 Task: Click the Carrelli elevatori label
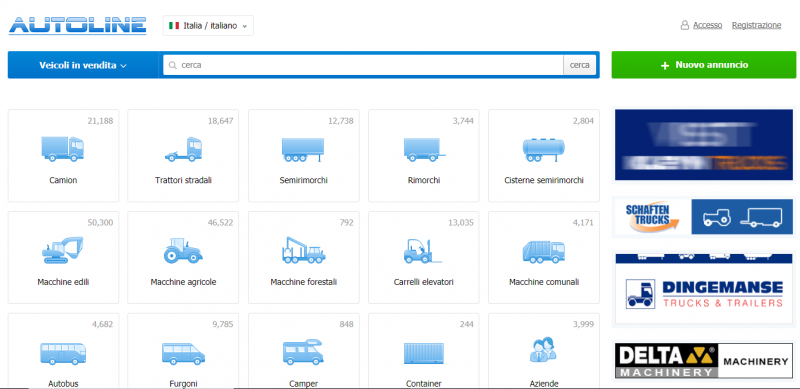(x=423, y=282)
